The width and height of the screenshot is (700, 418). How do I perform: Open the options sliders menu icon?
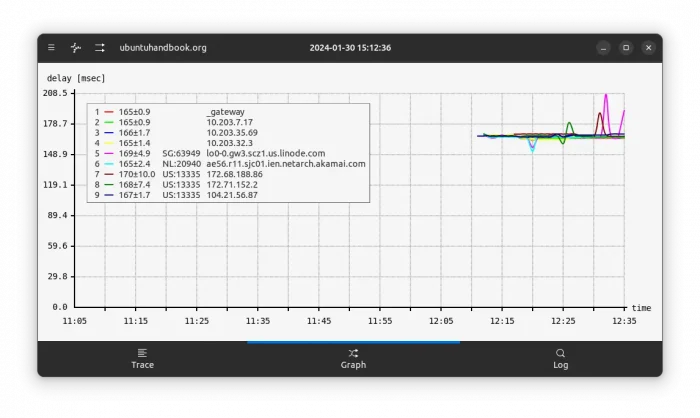click(100, 47)
